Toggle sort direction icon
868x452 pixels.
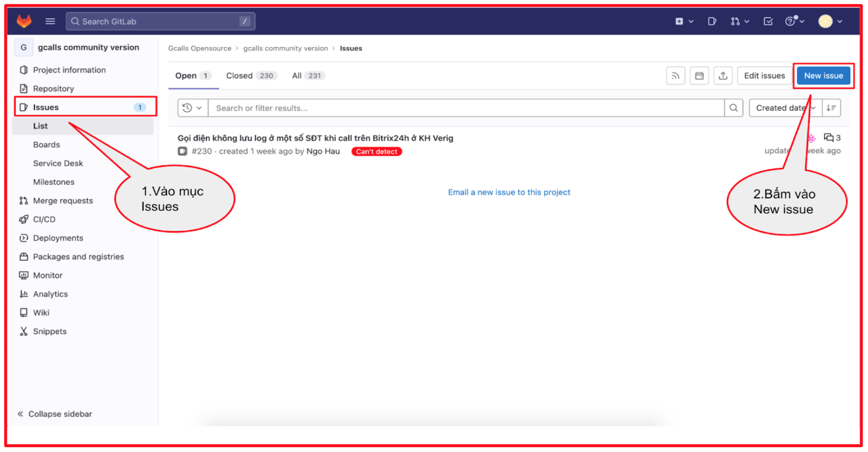[x=831, y=108]
